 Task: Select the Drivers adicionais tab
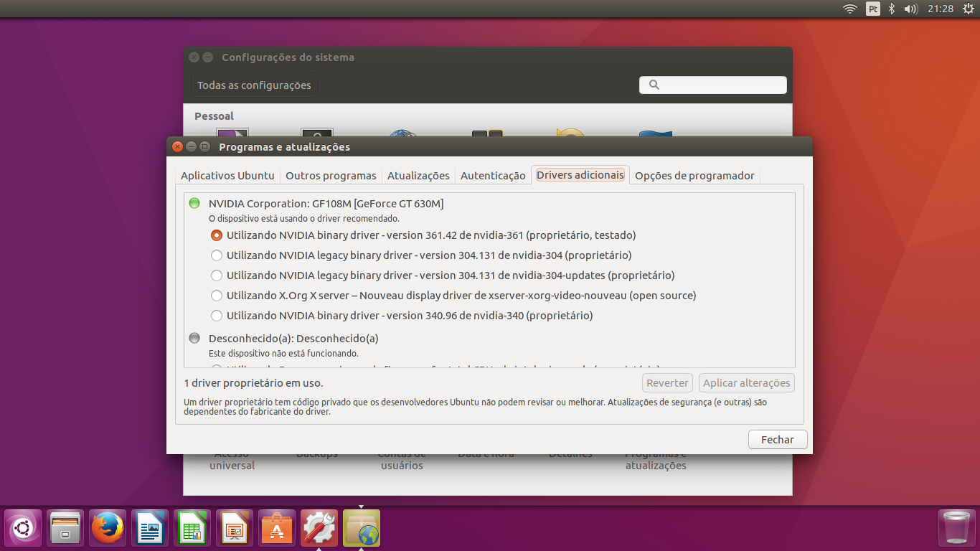(580, 175)
